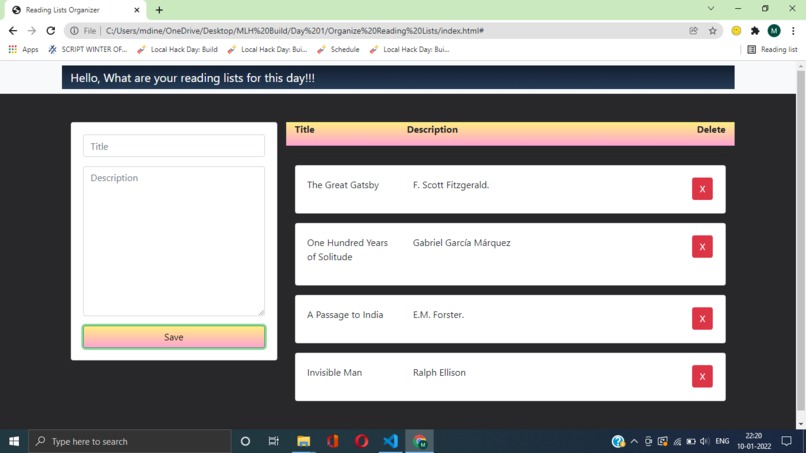The height and width of the screenshot is (453, 806).
Task: Click the page vertical scrollbar
Action: click(x=800, y=242)
